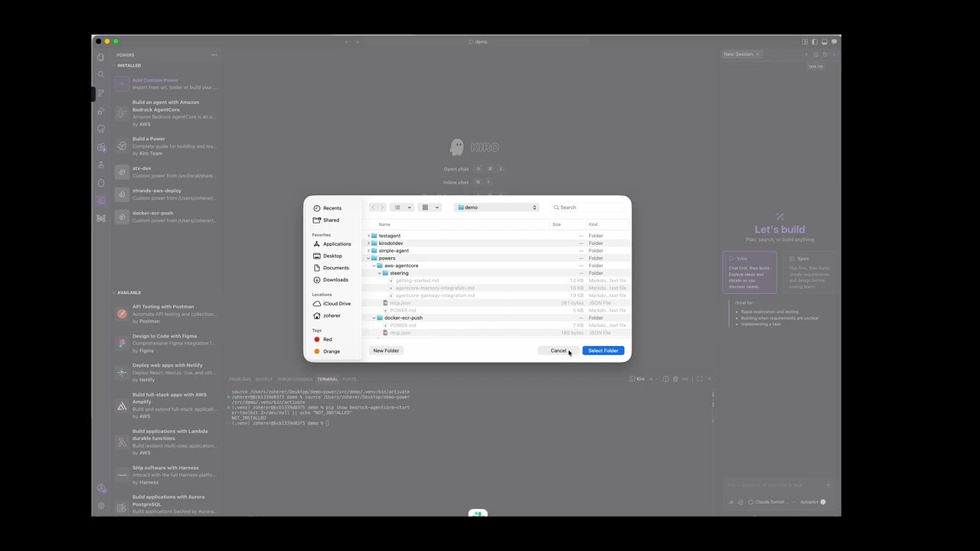
Task: Select the docker-ecr-push folder row
Action: (x=498, y=318)
